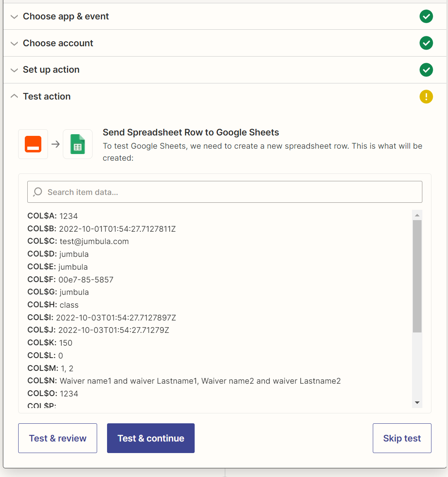
Task: Click the item data scrollbar thumb
Action: pos(417,276)
